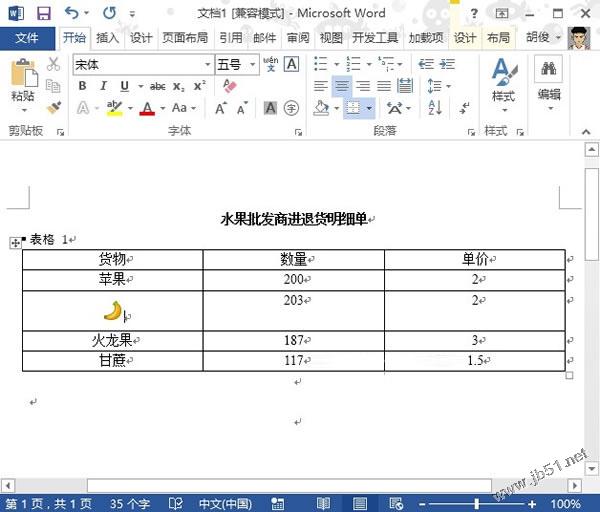Image resolution: width=600 pixels, height=512 pixels.
Task: Switch to Read Mode view in status bar
Action: pyautogui.click(x=324, y=504)
